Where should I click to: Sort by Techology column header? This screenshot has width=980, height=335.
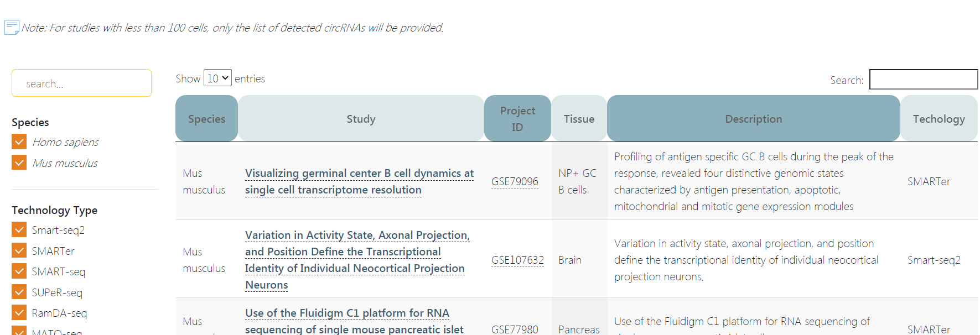(x=938, y=119)
